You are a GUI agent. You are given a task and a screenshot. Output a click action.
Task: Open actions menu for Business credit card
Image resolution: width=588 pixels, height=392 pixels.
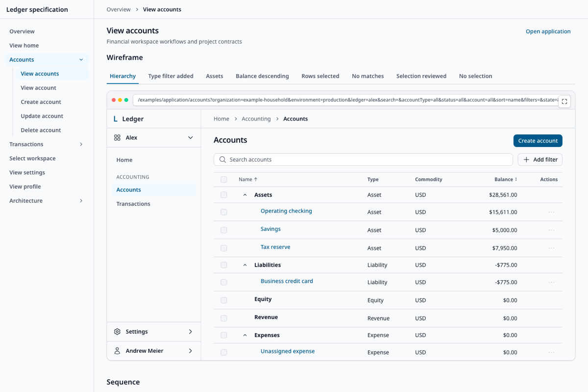[551, 282]
